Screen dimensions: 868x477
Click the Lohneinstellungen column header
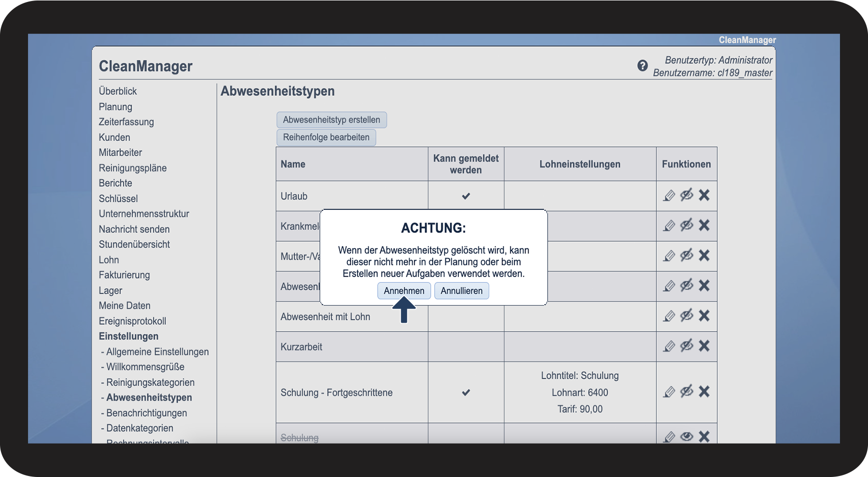click(x=580, y=165)
